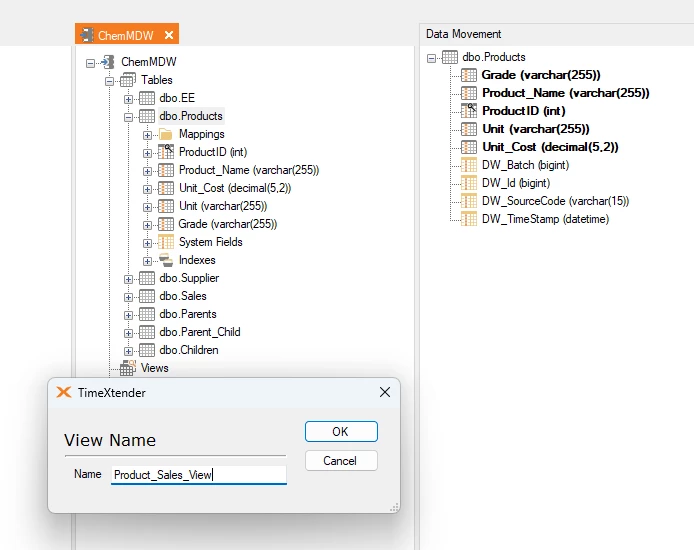Select Product_Name (varchar(255)) in Data Movement
The image size is (694, 550).
tap(566, 93)
